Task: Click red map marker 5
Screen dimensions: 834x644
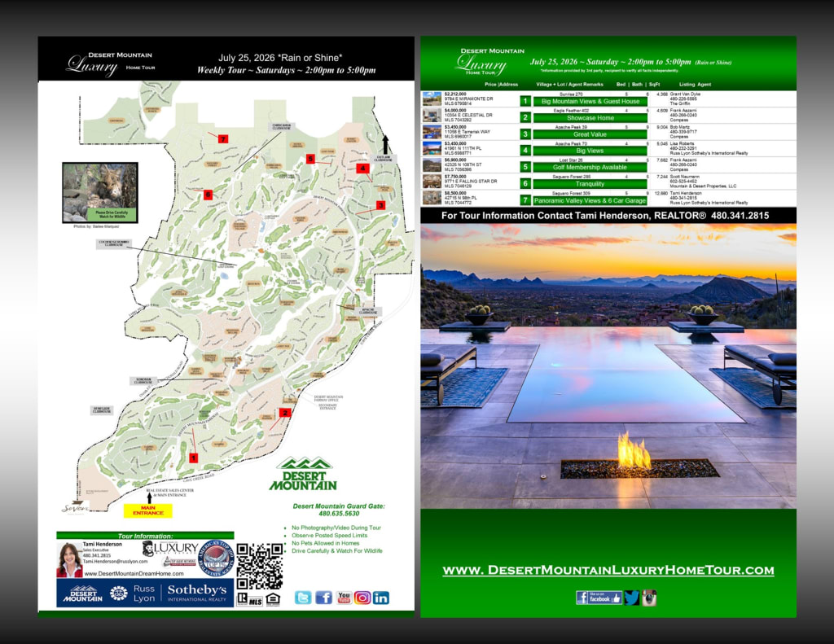Action: (310, 159)
